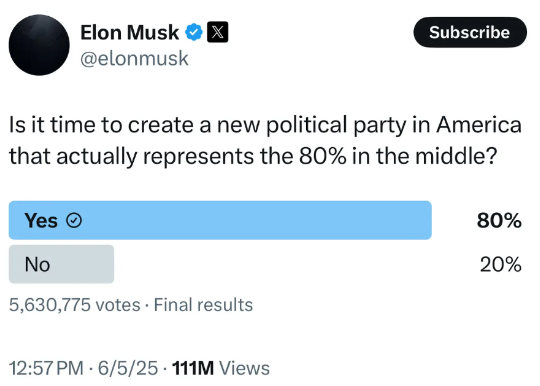Click the blue verified checkmark badge
The image size is (540, 386).
(194, 32)
